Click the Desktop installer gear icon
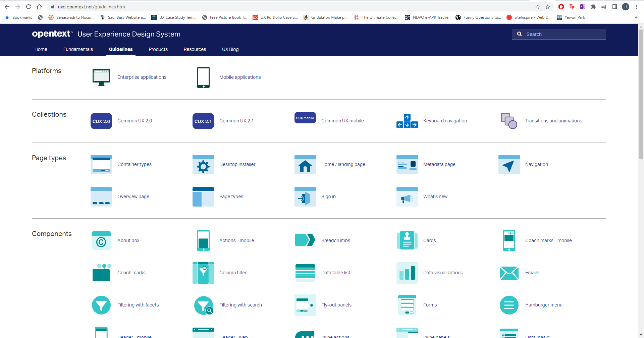This screenshot has height=338, width=644. coord(203,165)
